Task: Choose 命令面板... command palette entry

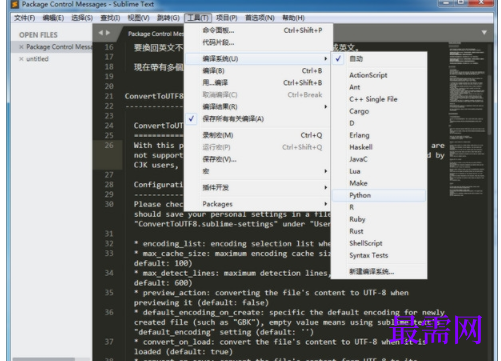Action: pos(258,30)
